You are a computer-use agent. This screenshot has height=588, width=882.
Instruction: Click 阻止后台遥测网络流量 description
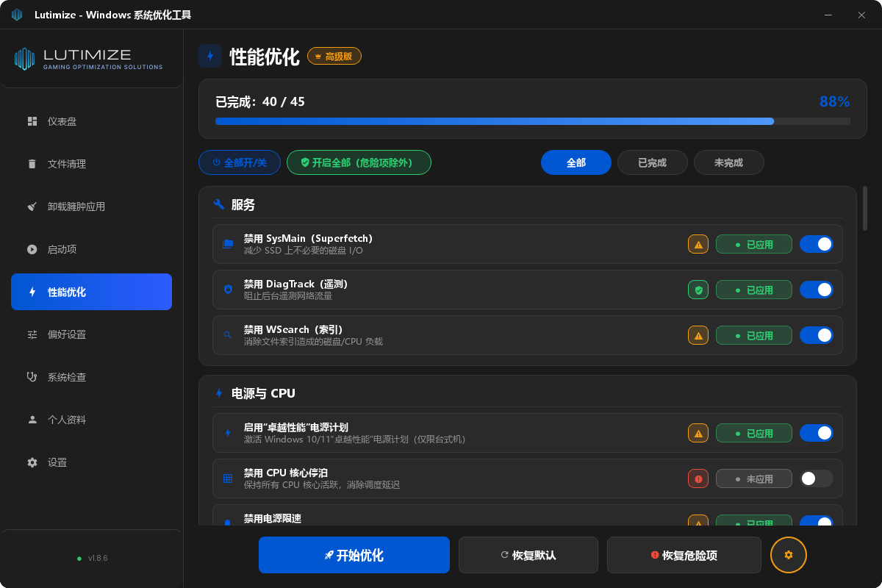(x=288, y=296)
